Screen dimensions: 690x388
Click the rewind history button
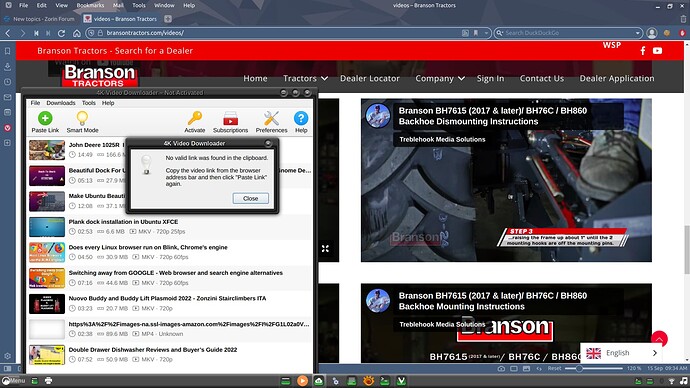[x=36, y=33]
